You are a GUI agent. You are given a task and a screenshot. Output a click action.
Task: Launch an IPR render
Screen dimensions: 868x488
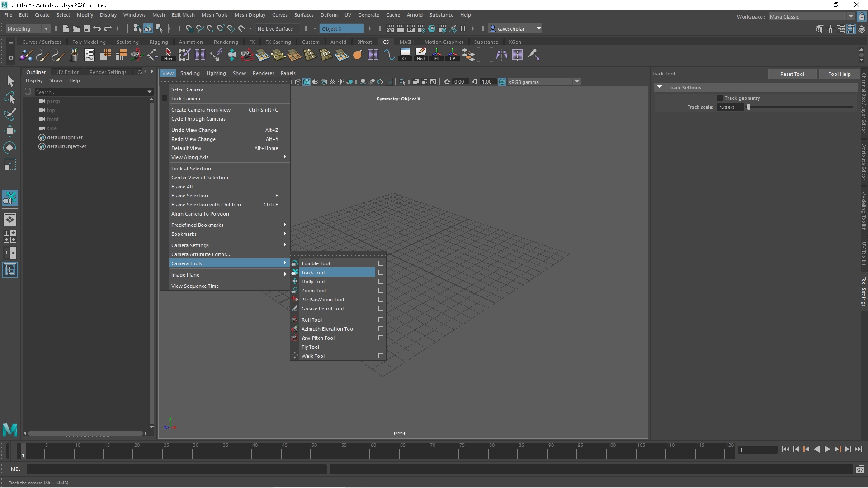(x=411, y=28)
